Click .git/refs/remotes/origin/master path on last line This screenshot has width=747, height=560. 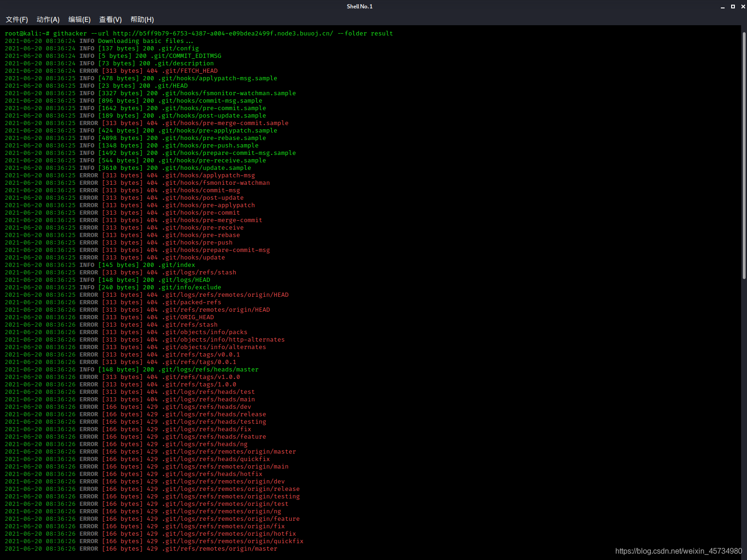pyautogui.click(x=219, y=549)
